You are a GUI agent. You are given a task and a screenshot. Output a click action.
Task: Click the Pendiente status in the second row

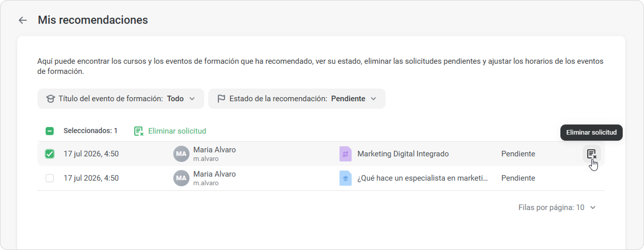[x=518, y=178]
